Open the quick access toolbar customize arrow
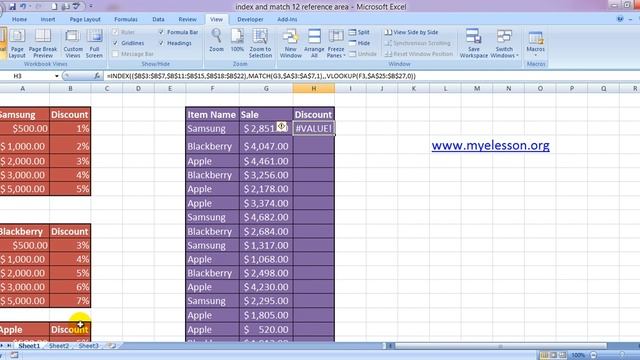The width and height of the screenshot is (640, 360). point(91,7)
